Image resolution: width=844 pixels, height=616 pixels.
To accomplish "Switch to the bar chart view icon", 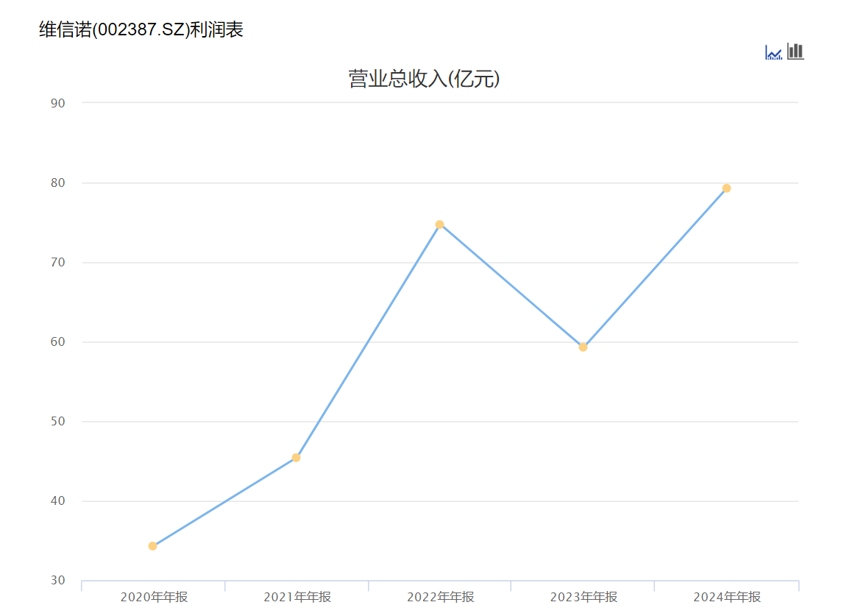I will pos(794,52).
